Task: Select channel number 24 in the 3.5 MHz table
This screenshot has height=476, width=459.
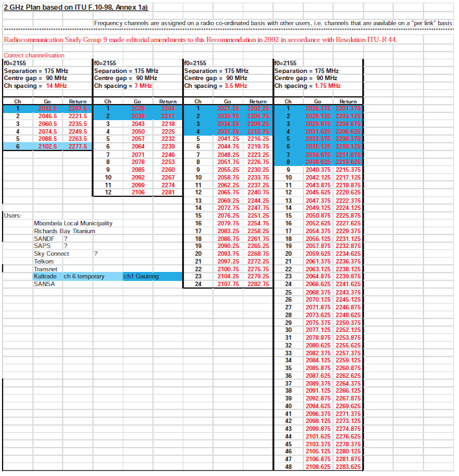Action: point(198,284)
